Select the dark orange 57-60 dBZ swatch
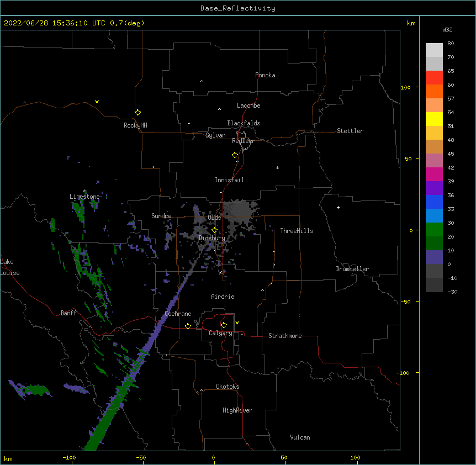The height and width of the screenshot is (465, 476). [x=434, y=91]
